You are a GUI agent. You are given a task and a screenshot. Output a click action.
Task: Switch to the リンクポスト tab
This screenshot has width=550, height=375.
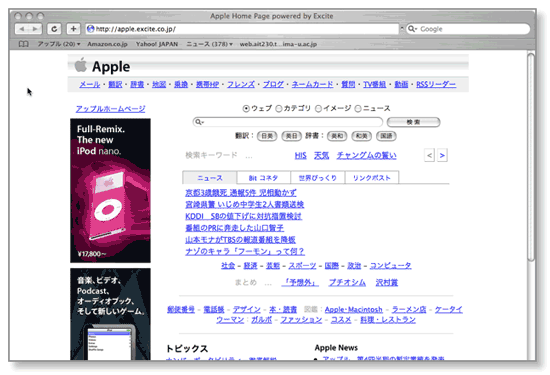[371, 178]
